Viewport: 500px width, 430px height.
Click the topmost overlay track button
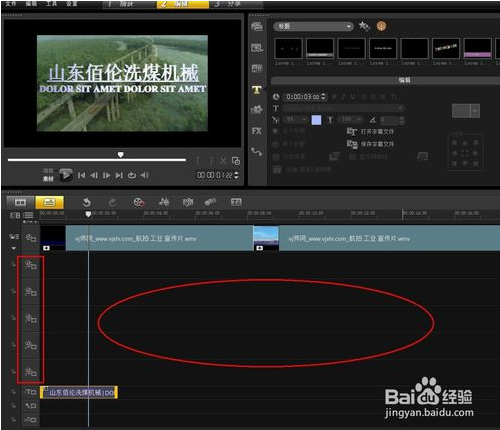31,265
